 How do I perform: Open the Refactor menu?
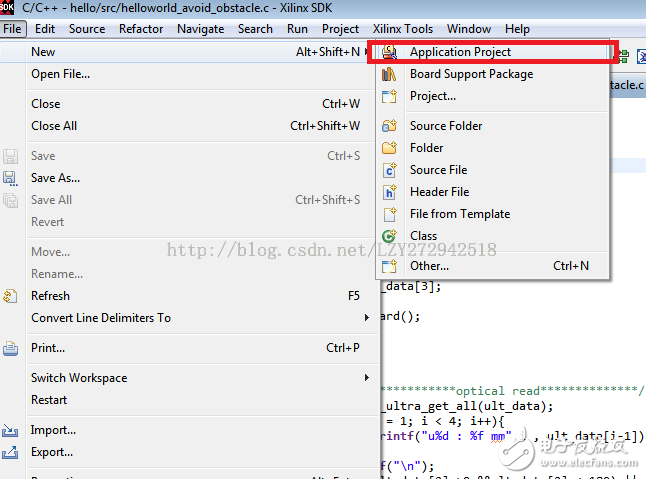pyautogui.click(x=141, y=29)
